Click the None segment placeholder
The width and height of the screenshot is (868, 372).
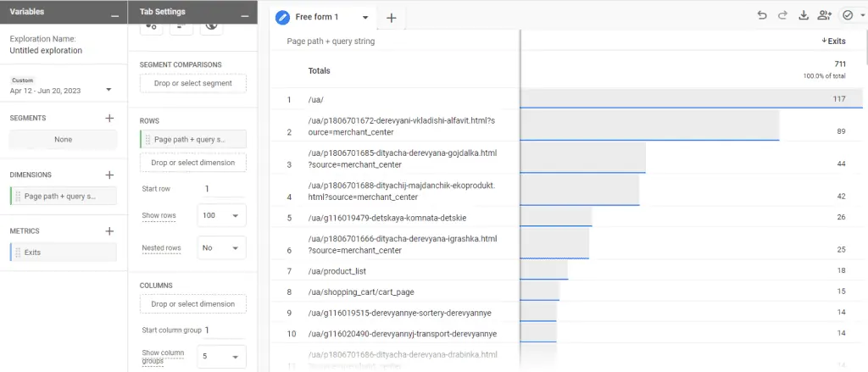click(x=63, y=140)
